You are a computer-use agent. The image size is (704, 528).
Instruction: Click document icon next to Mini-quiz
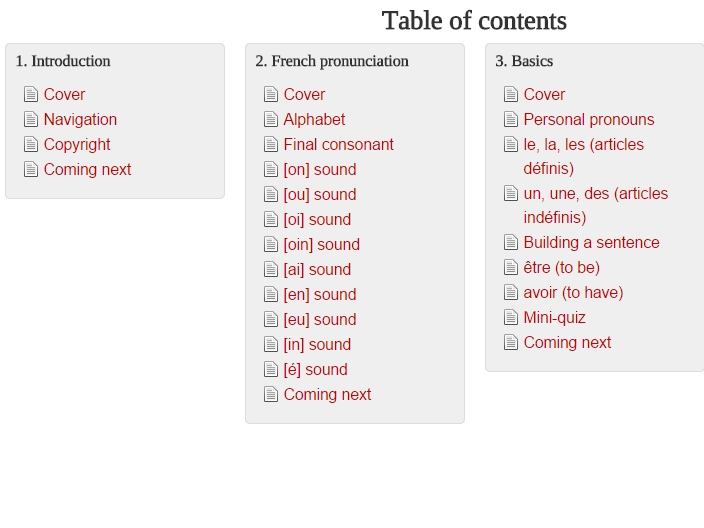pos(511,318)
